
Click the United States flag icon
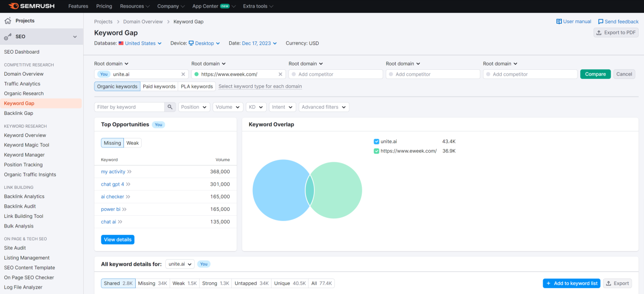121,43
